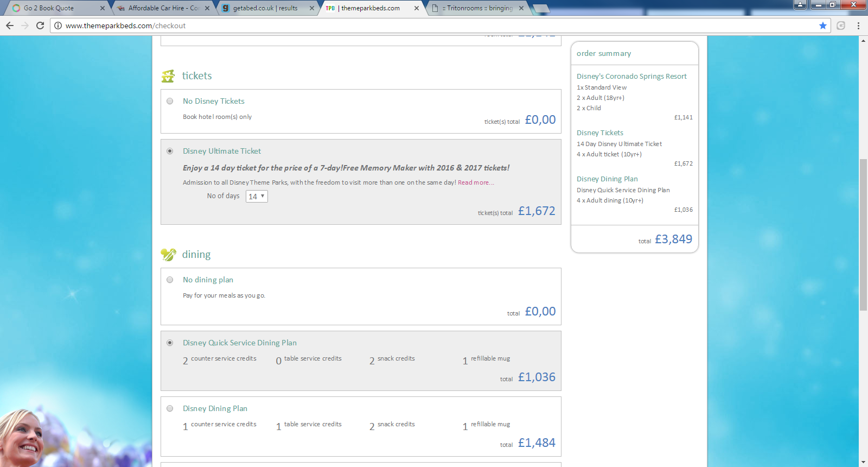Select the No Disney Tickets radio button
This screenshot has height=467, width=868.
point(170,101)
